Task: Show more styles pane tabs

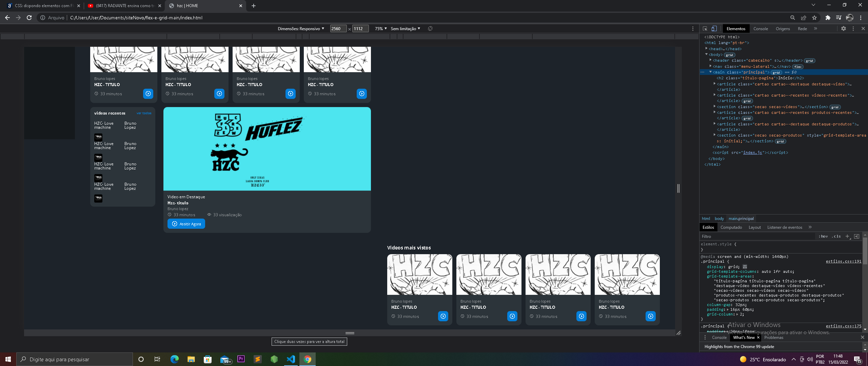Action: tap(810, 227)
